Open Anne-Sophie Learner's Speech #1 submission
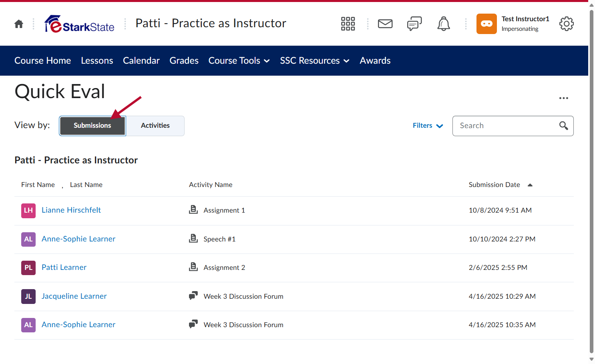This screenshot has width=595, height=364. point(78,239)
